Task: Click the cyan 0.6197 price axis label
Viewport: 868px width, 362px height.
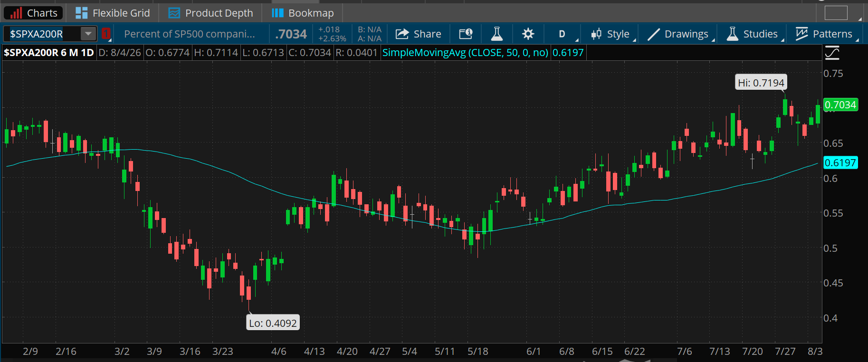Action: coord(840,163)
